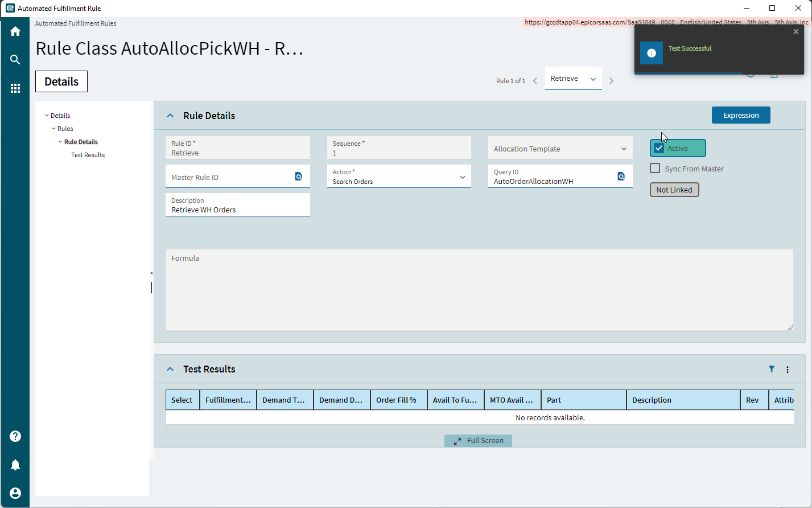The height and width of the screenshot is (508, 812).
Task: Click the Expression button
Action: tap(741, 115)
